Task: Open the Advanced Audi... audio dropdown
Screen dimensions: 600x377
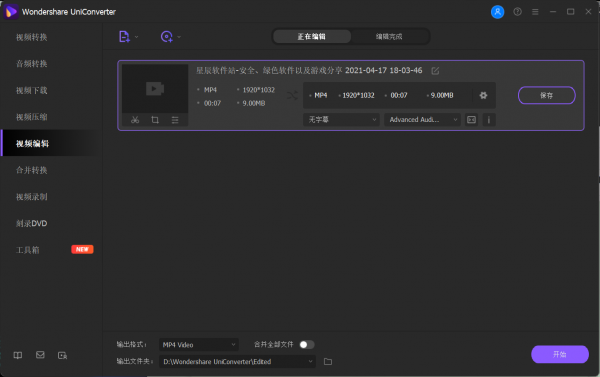Action: tap(422, 120)
